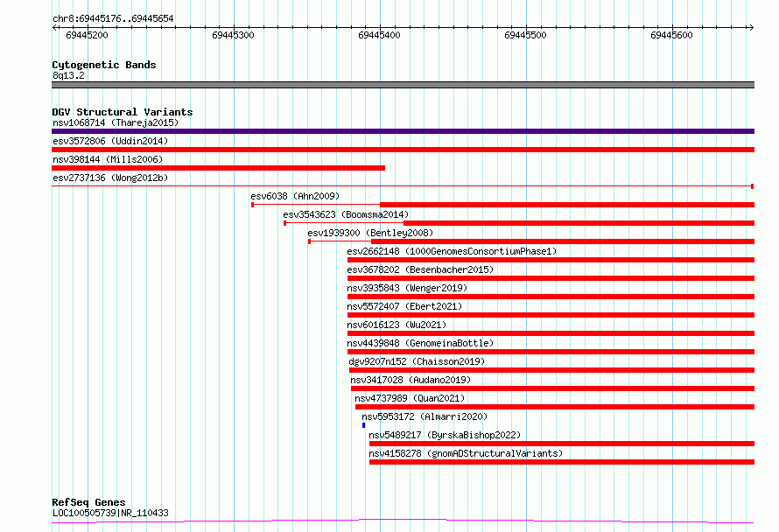Click the thick red esv6038 Ahn2009 bar
Image resolution: width=779 pixels, height=532 pixels.
567,205
